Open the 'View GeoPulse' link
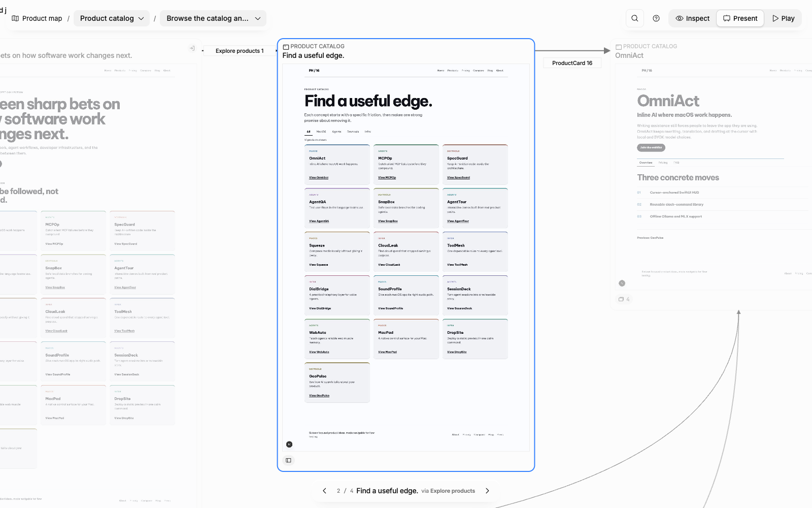Viewport: 812px width, 508px height. (319, 395)
